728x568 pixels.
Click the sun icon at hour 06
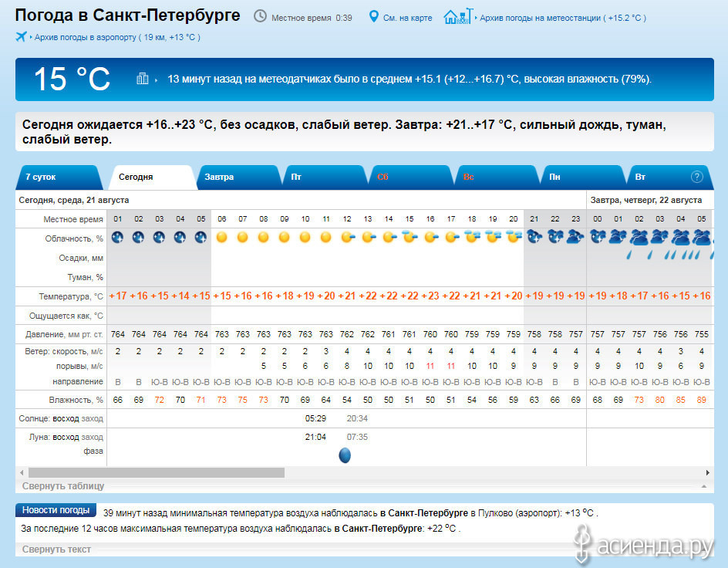[222, 238]
